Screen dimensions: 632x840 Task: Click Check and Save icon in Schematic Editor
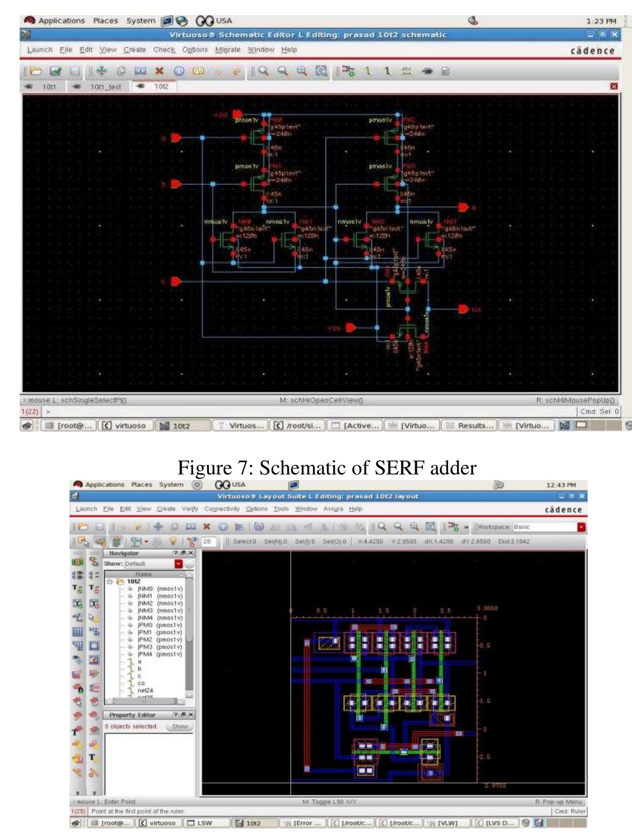pos(55,71)
